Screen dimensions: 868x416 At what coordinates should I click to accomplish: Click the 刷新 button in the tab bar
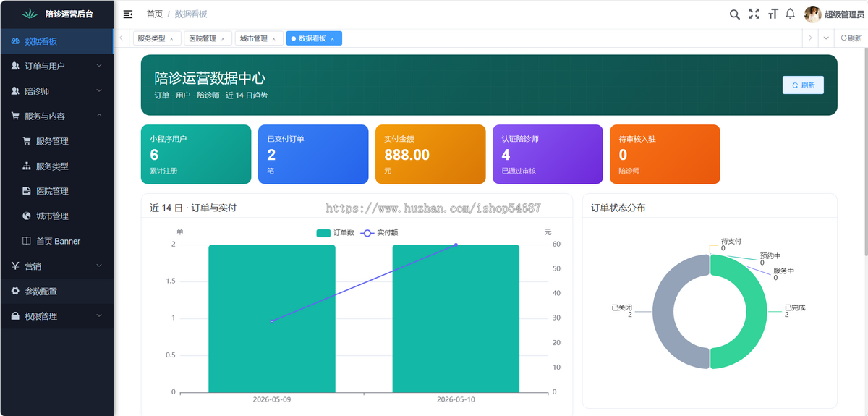pos(851,38)
